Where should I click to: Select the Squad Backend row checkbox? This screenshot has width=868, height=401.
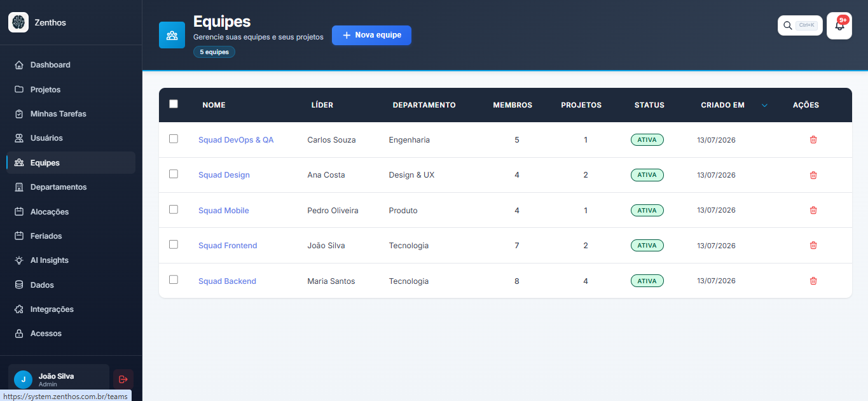(x=174, y=279)
